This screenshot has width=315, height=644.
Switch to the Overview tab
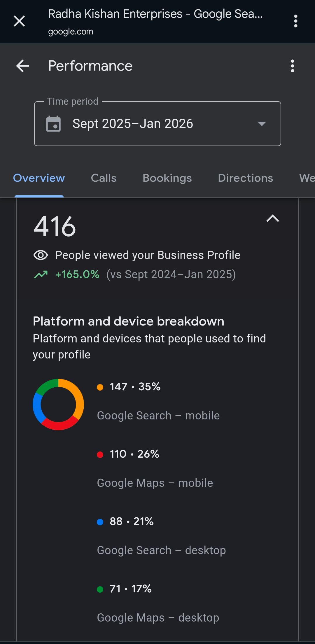pyautogui.click(x=39, y=178)
